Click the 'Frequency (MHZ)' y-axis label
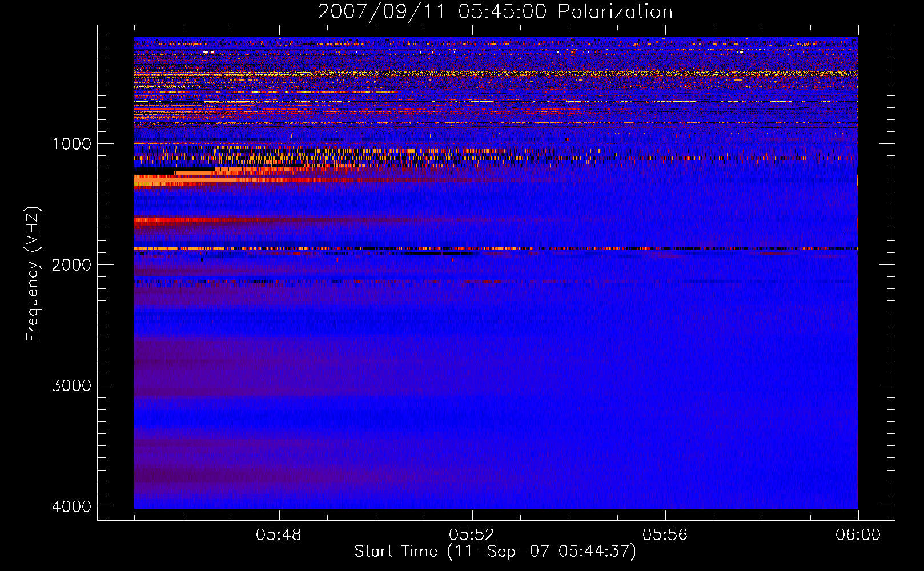The width and height of the screenshot is (924, 571). (x=33, y=274)
